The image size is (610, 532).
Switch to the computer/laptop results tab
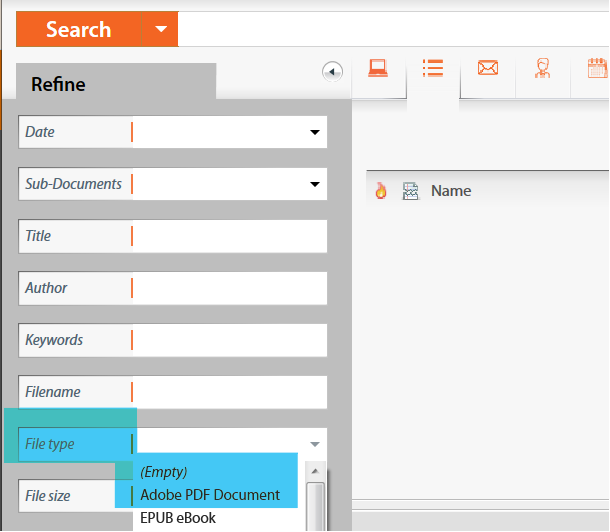coord(378,68)
